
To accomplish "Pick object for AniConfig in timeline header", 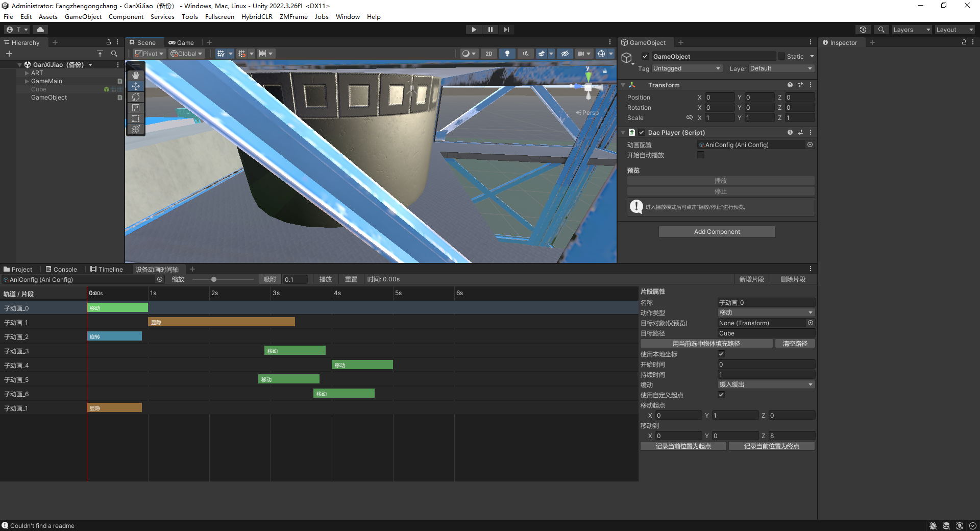I will pyautogui.click(x=160, y=279).
